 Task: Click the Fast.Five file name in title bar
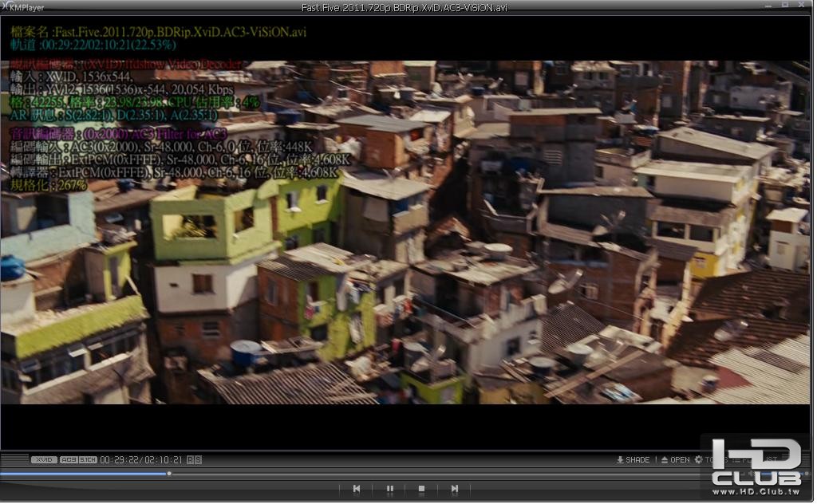tap(405, 8)
